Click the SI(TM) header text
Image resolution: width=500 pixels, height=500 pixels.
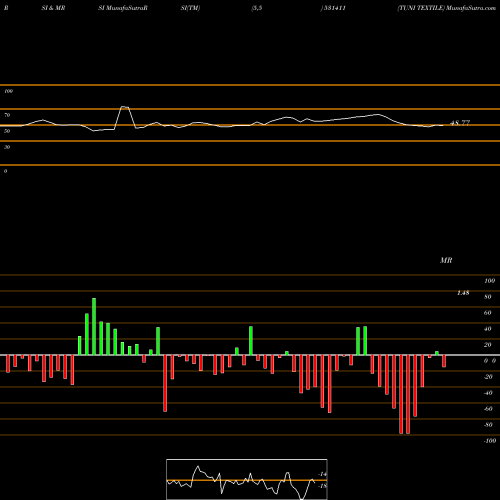point(190,8)
